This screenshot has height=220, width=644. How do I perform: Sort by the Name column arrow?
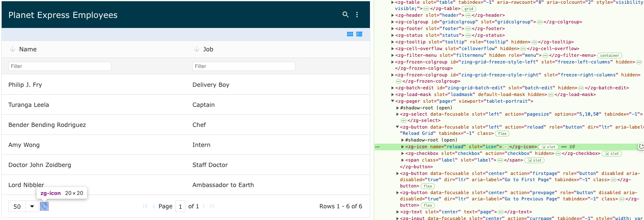click(12, 49)
